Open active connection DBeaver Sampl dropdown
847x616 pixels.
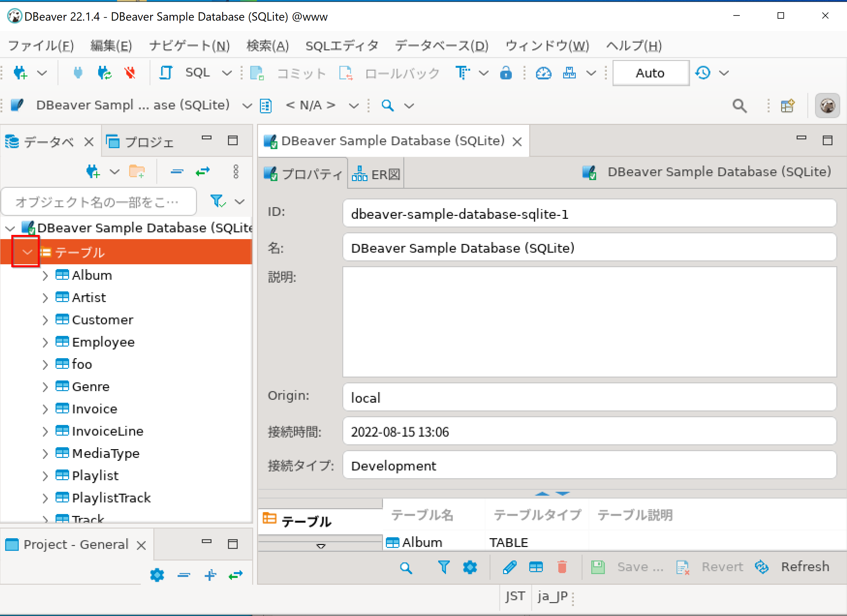(x=247, y=106)
